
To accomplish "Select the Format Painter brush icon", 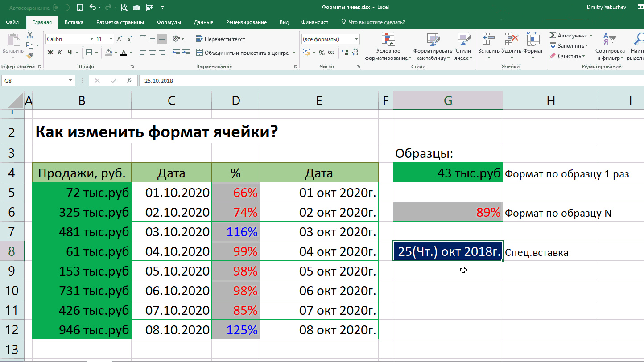I will click(x=30, y=56).
